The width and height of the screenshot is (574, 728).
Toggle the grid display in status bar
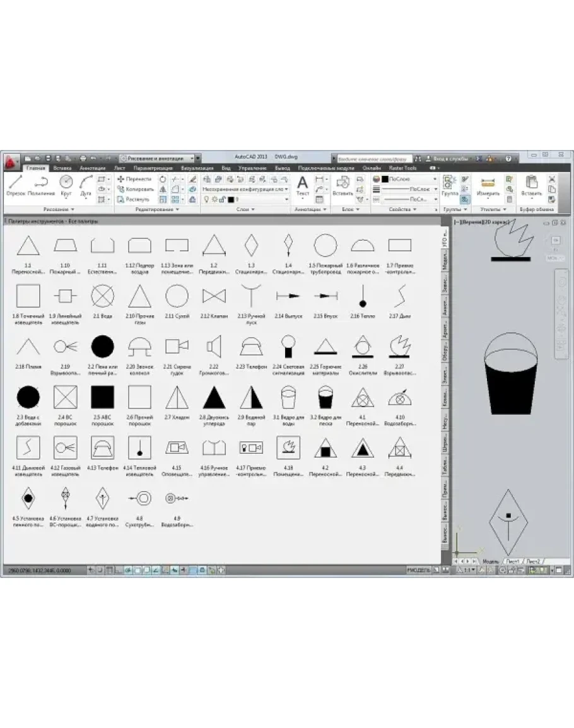109,570
